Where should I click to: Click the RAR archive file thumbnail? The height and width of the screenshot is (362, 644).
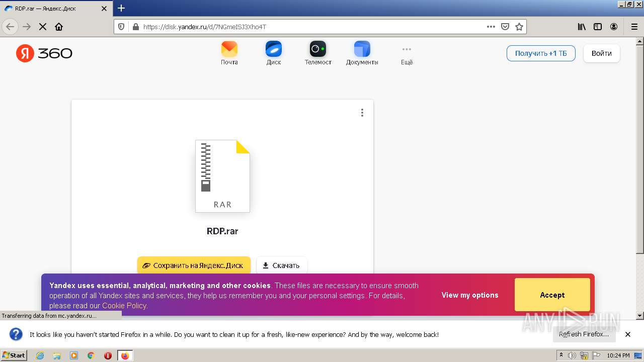pos(222,176)
